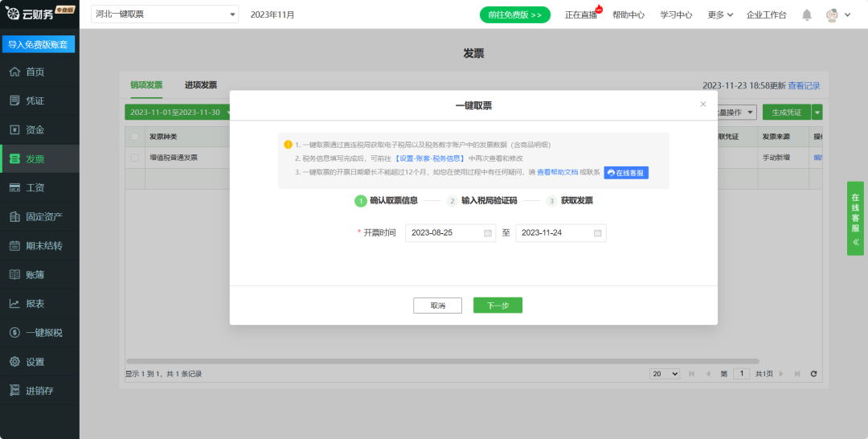Screen dimensions: 868x439
Task: Toggle the select-all checkbox in table header
Action: (x=134, y=136)
